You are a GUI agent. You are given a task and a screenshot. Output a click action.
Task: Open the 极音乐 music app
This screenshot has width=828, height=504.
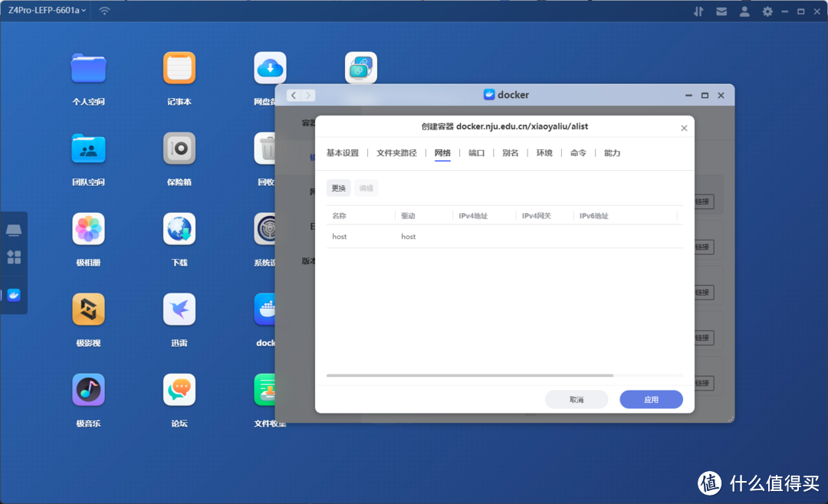click(88, 390)
